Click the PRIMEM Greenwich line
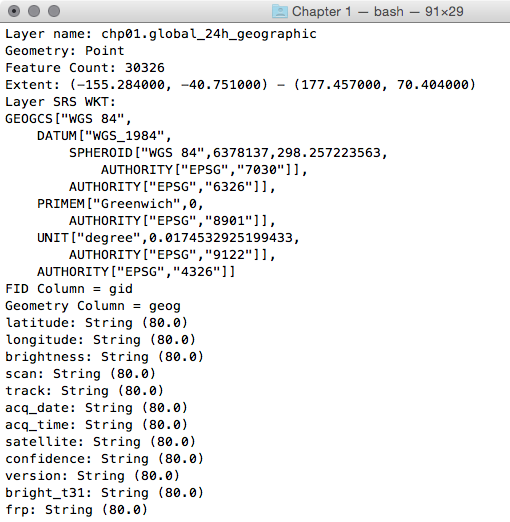 (120, 204)
